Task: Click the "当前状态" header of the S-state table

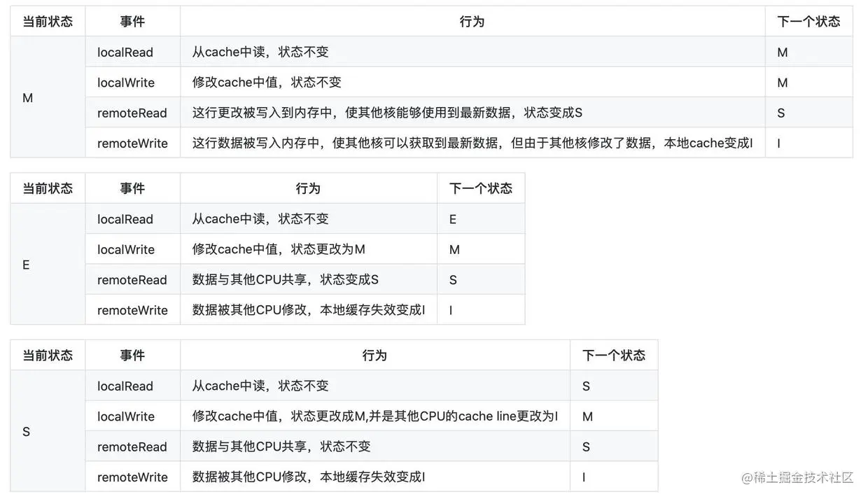Action: (x=48, y=356)
